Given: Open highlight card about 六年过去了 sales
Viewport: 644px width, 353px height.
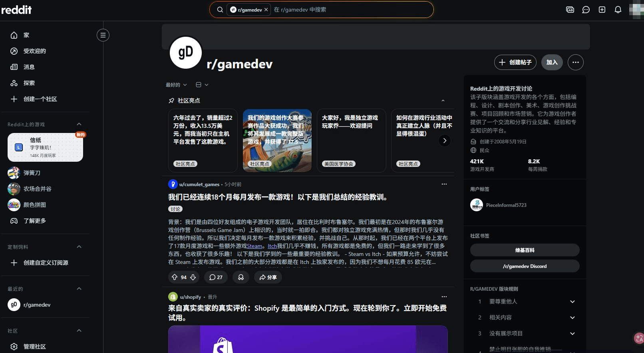Looking at the screenshot, I should [203, 141].
